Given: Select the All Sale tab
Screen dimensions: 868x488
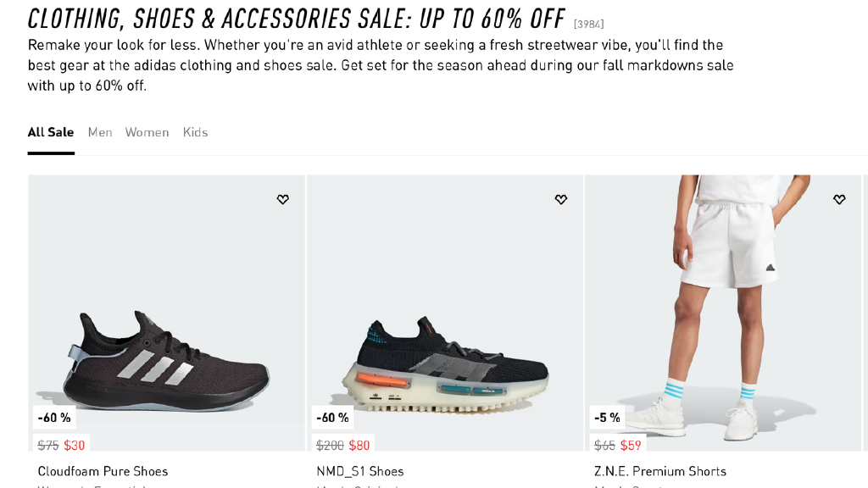Looking at the screenshot, I should [51, 132].
